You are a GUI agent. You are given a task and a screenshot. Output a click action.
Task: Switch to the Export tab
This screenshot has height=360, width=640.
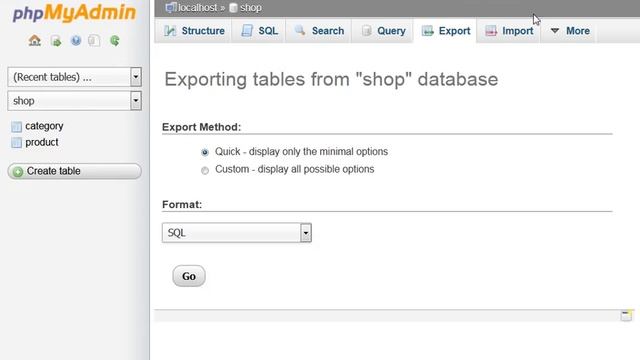click(x=446, y=31)
